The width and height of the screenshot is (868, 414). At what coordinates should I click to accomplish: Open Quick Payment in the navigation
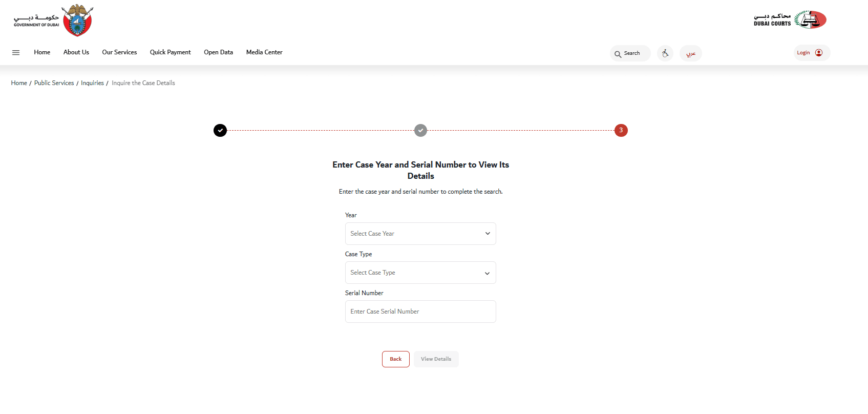click(x=170, y=52)
